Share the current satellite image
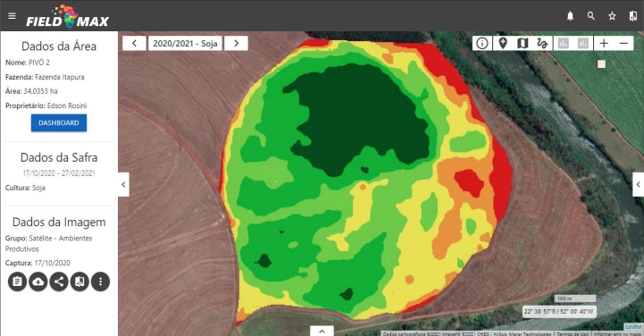644x336 pixels. click(59, 281)
